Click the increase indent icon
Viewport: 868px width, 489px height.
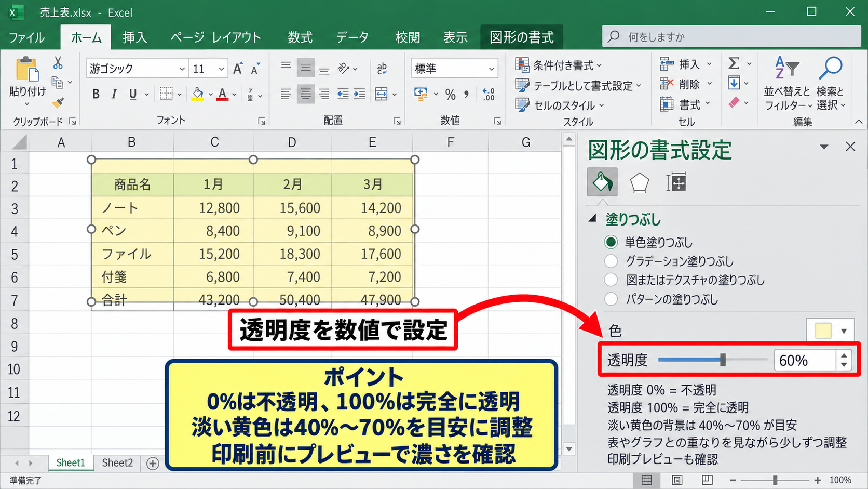(360, 94)
